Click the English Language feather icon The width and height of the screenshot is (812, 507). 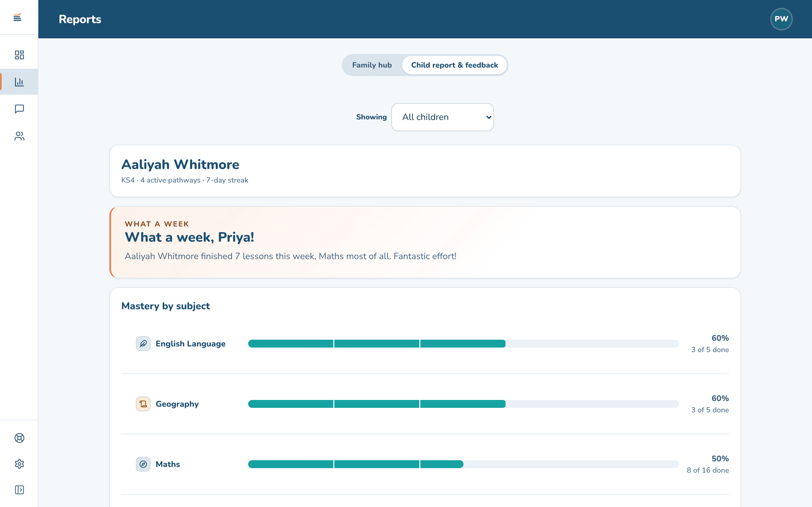coord(143,344)
